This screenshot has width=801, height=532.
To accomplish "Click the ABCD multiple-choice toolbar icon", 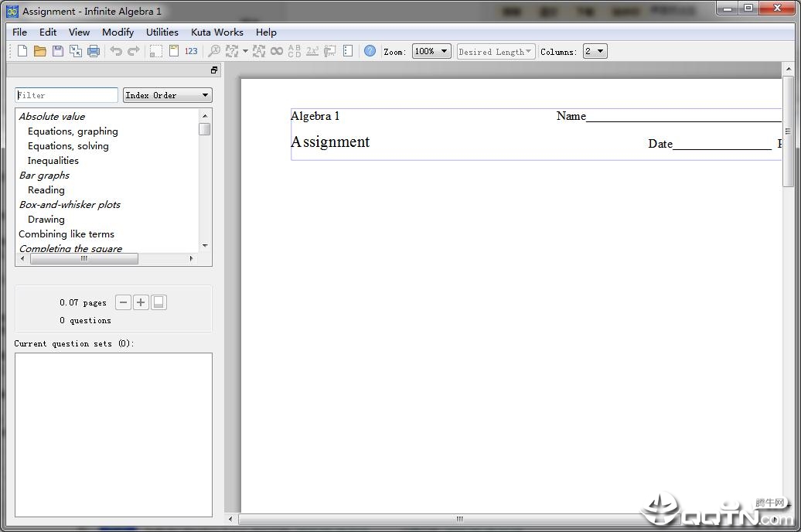I will pyautogui.click(x=295, y=50).
